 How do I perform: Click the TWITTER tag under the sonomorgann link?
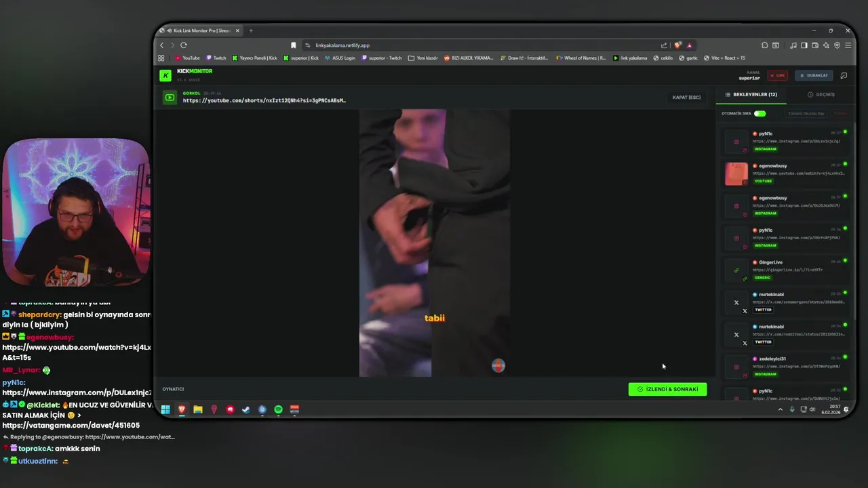click(x=763, y=310)
